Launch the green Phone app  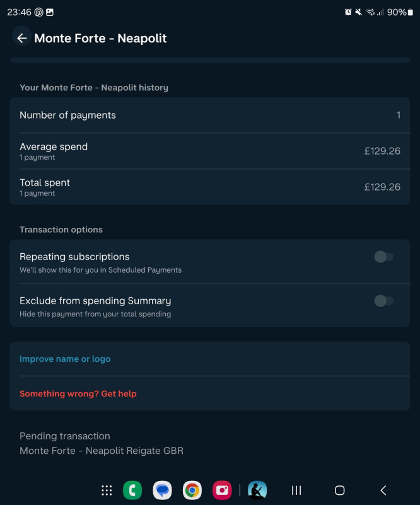tap(132, 490)
